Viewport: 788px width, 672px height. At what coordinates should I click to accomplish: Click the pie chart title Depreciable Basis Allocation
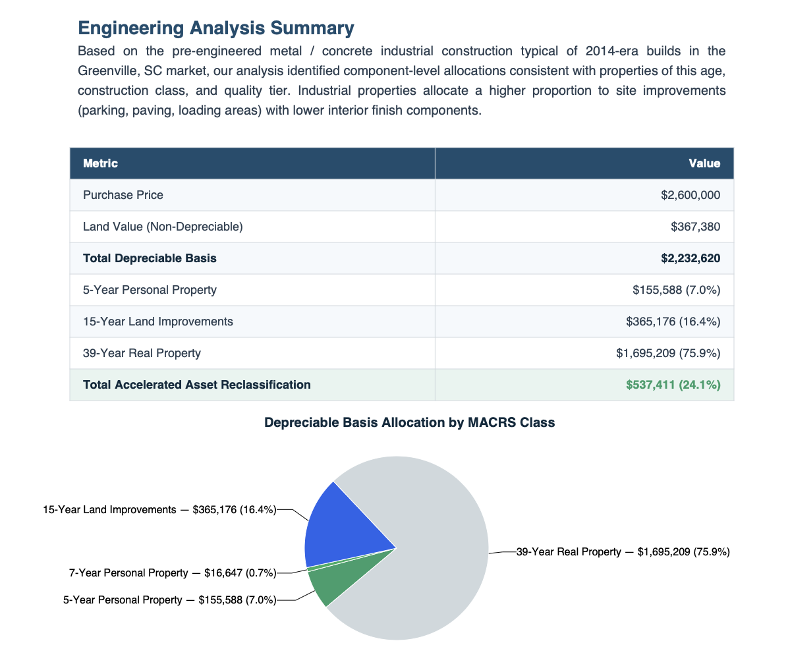coord(410,422)
